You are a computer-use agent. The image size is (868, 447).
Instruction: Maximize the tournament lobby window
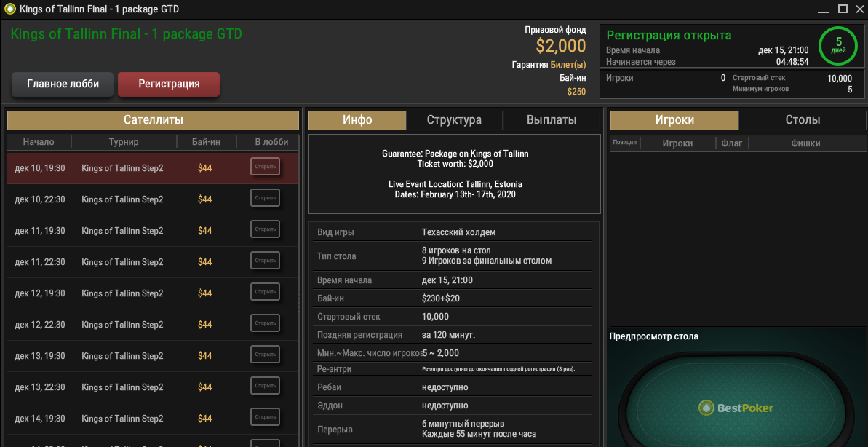[843, 9]
